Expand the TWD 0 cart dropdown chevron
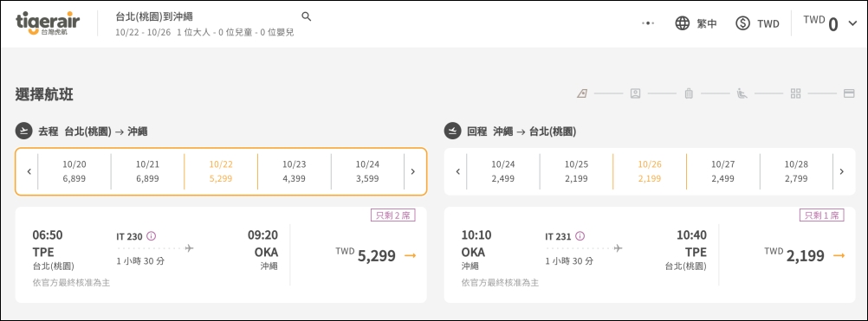The width and height of the screenshot is (868, 321). pyautogui.click(x=852, y=23)
